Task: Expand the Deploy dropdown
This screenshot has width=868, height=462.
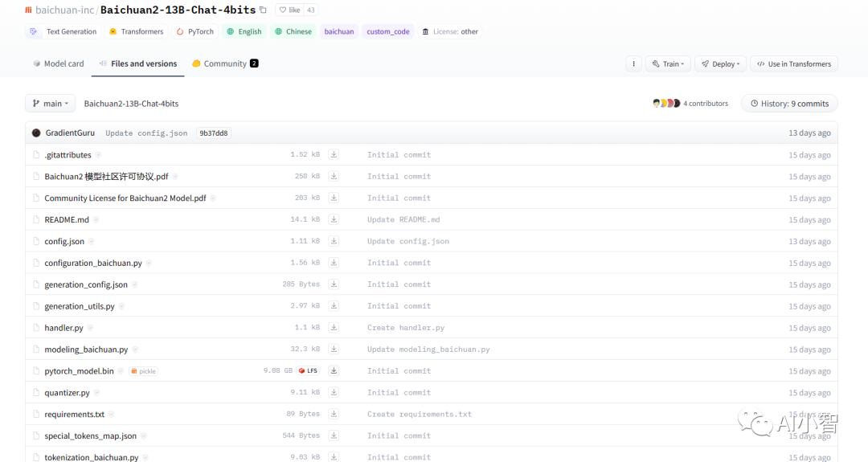Action: [x=721, y=63]
